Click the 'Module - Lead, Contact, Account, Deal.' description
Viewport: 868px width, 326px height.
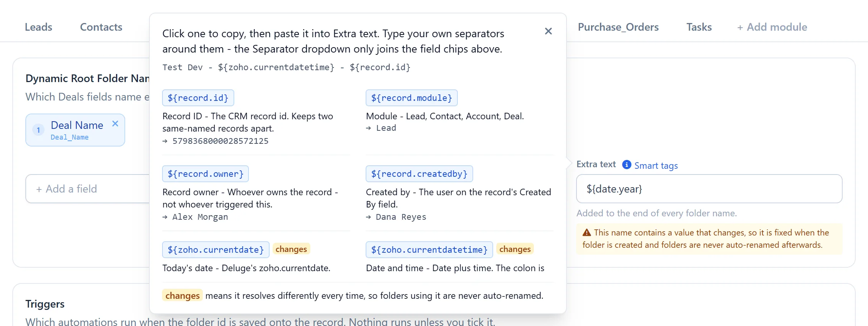[445, 116]
